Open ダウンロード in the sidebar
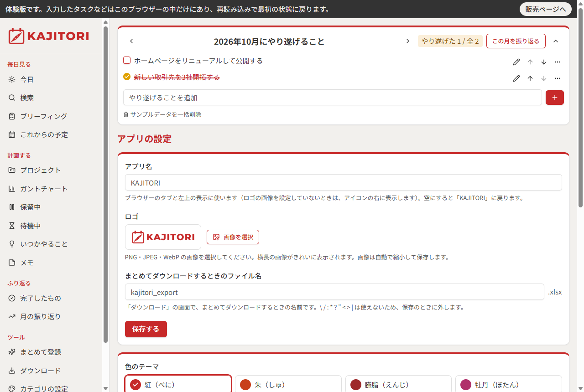The height and width of the screenshot is (392, 584). point(51,371)
